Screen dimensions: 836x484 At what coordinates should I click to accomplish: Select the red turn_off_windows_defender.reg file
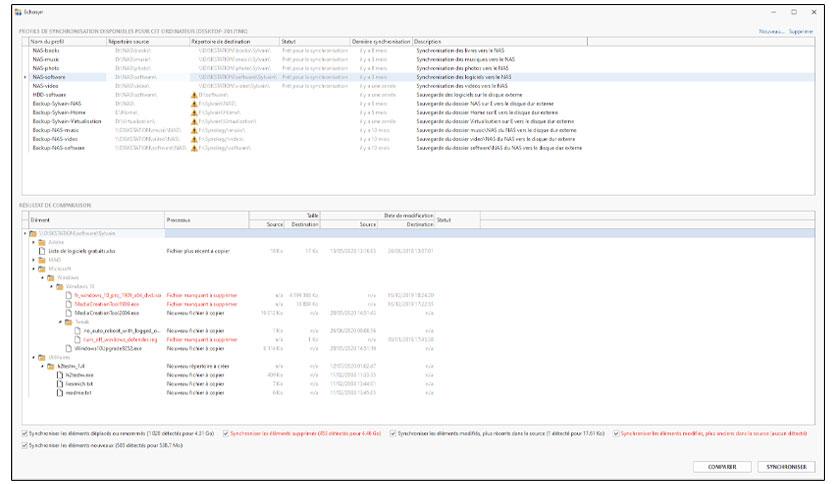(x=120, y=340)
